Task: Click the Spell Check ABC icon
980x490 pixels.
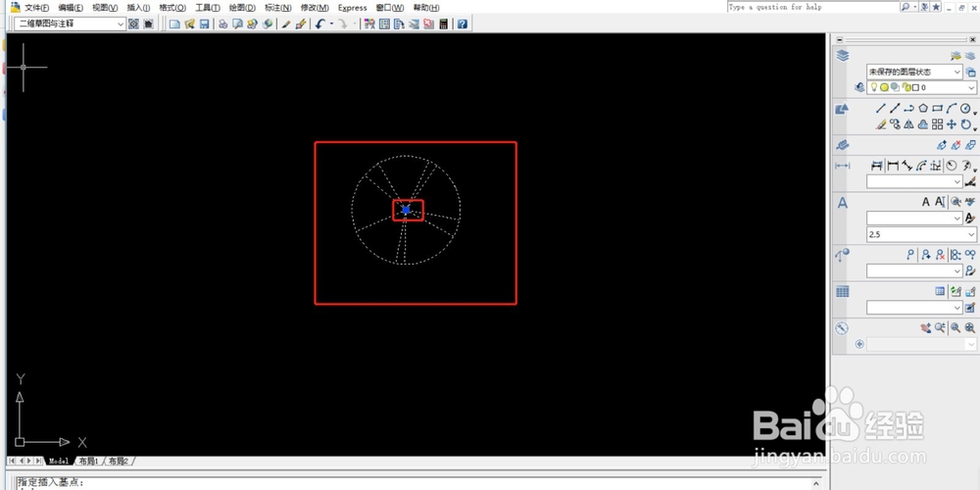Action: click(970, 202)
